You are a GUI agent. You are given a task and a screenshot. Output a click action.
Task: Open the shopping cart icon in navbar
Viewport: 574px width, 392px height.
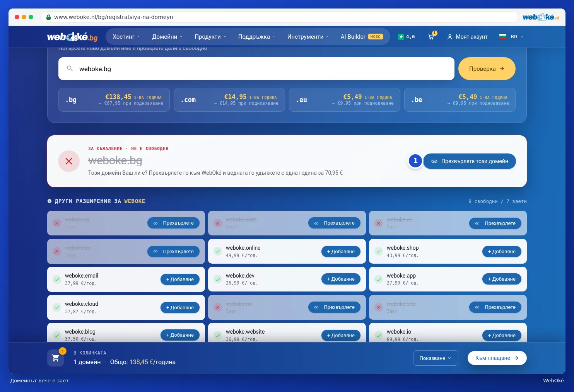431,37
